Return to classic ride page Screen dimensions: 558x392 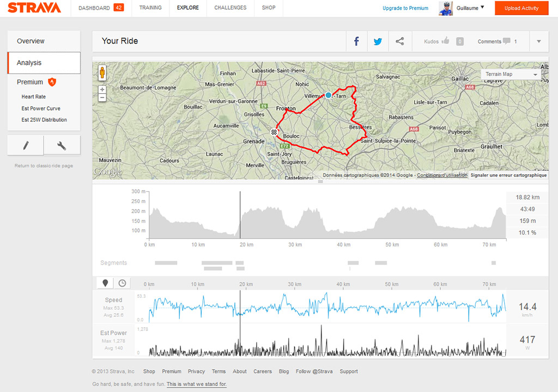pyautogui.click(x=44, y=166)
